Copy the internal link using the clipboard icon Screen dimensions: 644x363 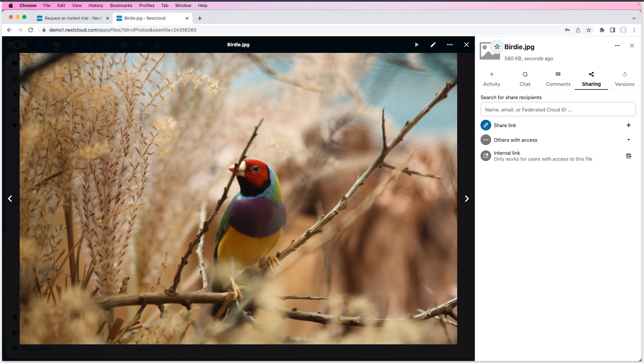(x=629, y=156)
